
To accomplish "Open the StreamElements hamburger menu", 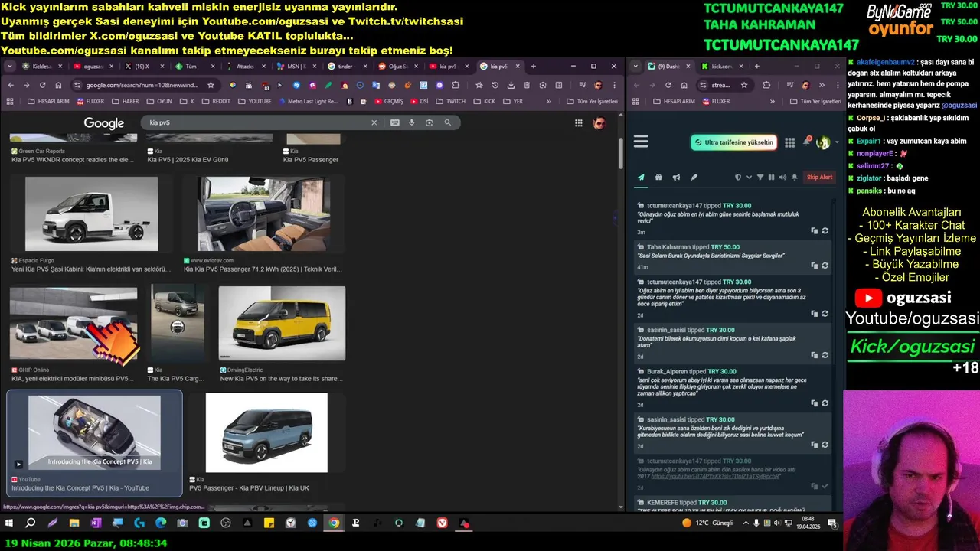I will pos(641,142).
